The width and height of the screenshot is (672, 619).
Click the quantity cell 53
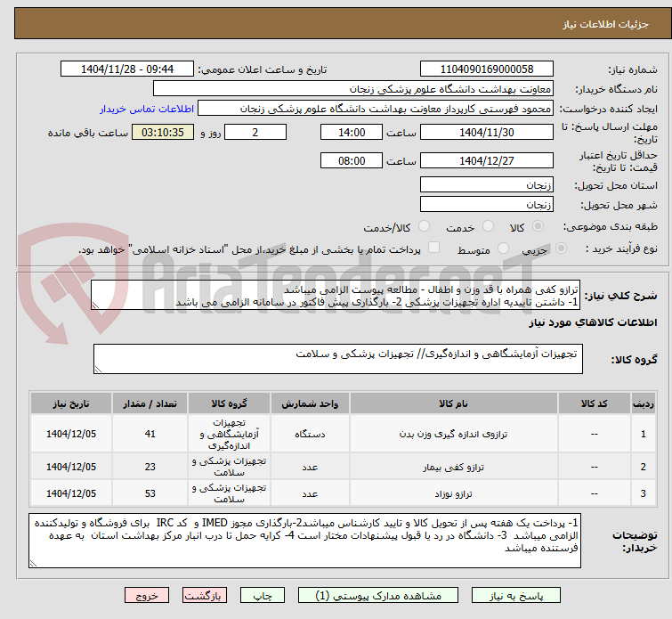(x=150, y=493)
